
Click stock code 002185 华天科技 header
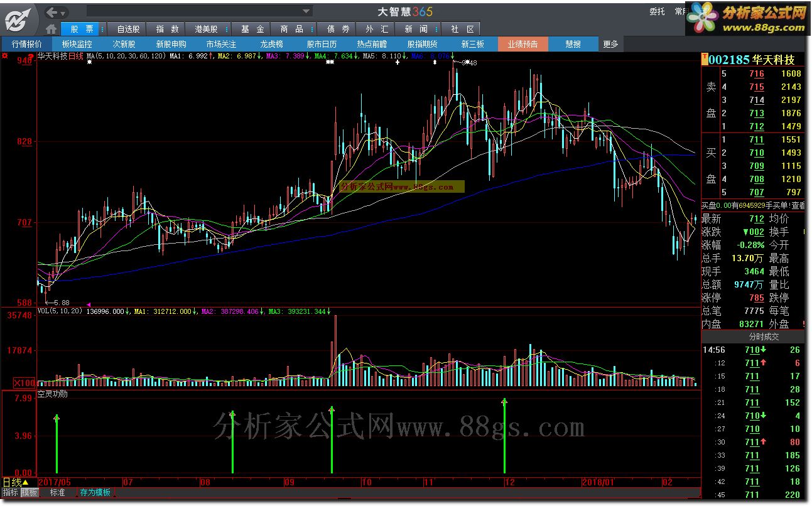click(752, 60)
